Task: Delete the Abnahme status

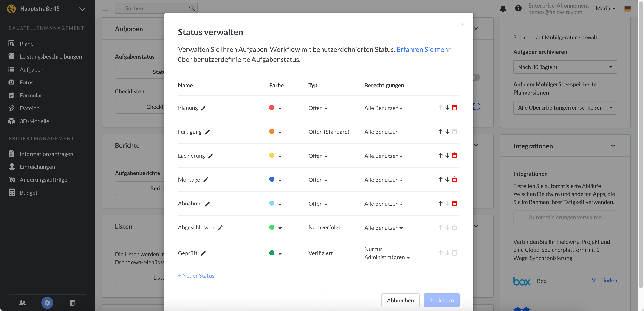Action: click(x=454, y=203)
